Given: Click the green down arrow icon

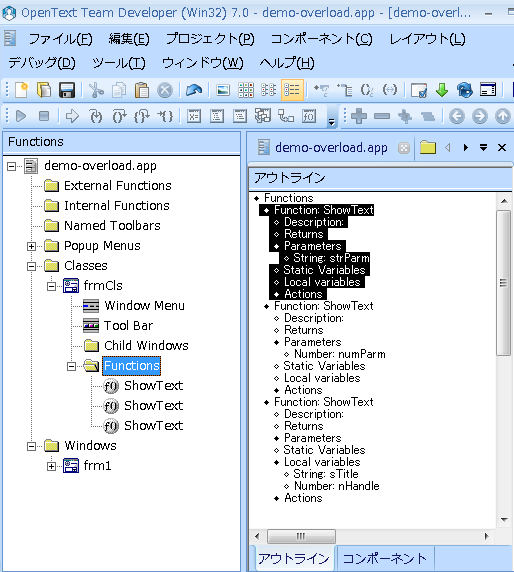Looking at the screenshot, I should [442, 90].
